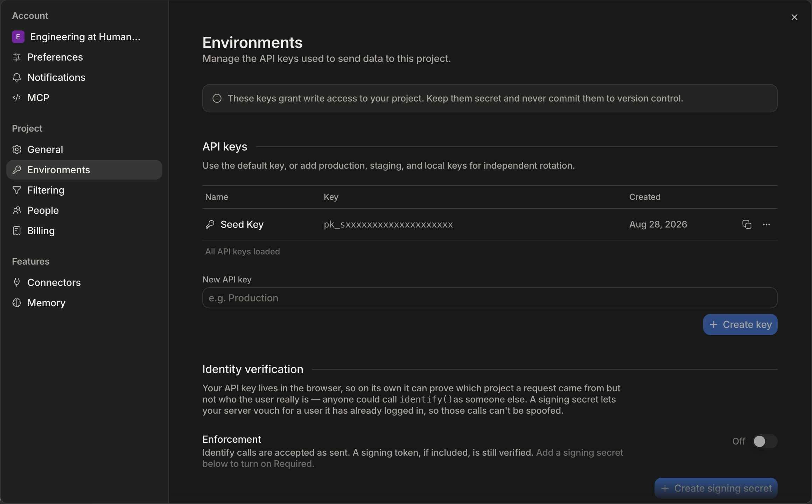Viewport: 812px width, 504px height.
Task: Click the Create key button
Action: pos(740,324)
